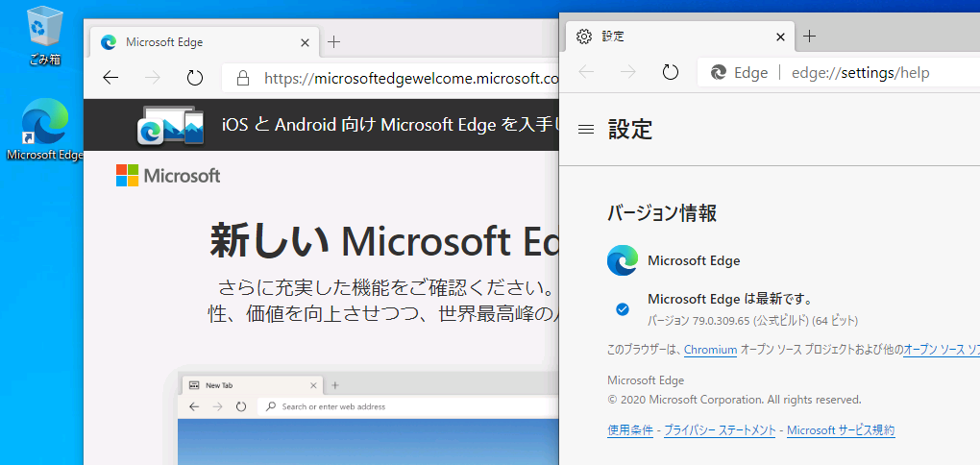Open a new tab in the settings window
This screenshot has width=980, height=465.
pyautogui.click(x=809, y=37)
